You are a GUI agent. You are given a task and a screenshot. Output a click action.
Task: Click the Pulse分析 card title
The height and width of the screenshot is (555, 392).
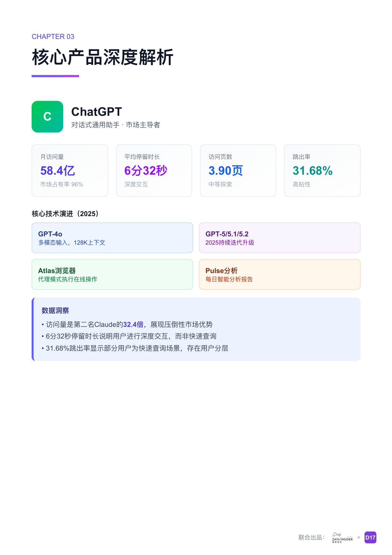(x=221, y=271)
